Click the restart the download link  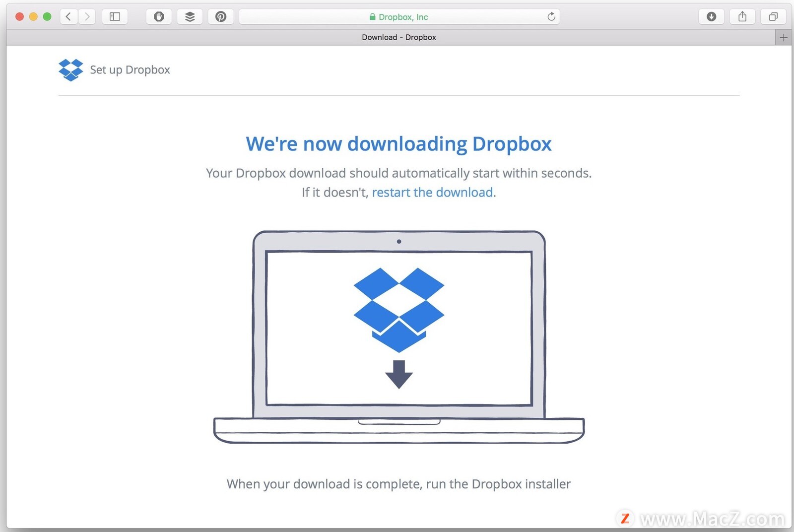(x=432, y=193)
